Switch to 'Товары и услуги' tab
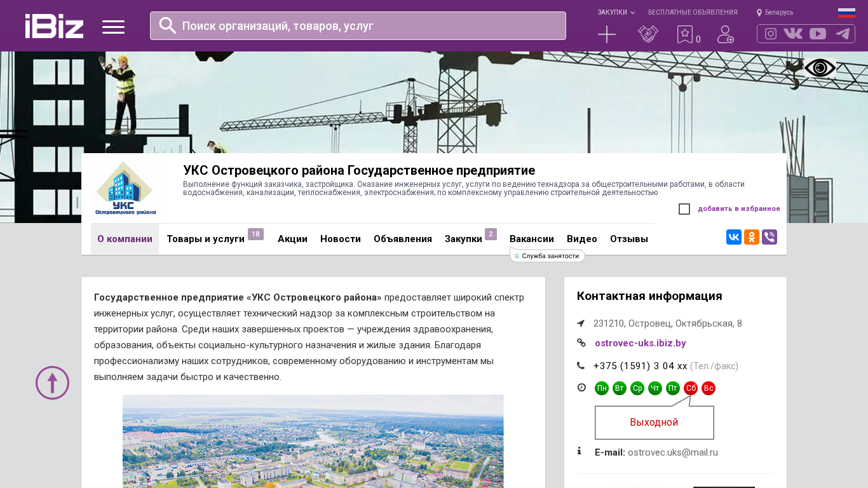Viewport: 868px width, 488px height. click(206, 239)
